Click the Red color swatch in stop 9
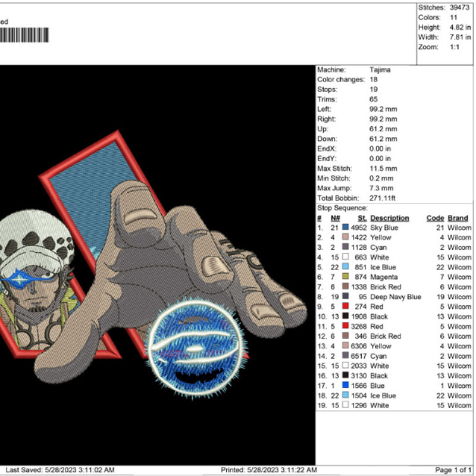The width and height of the screenshot is (476, 476). 345,307
